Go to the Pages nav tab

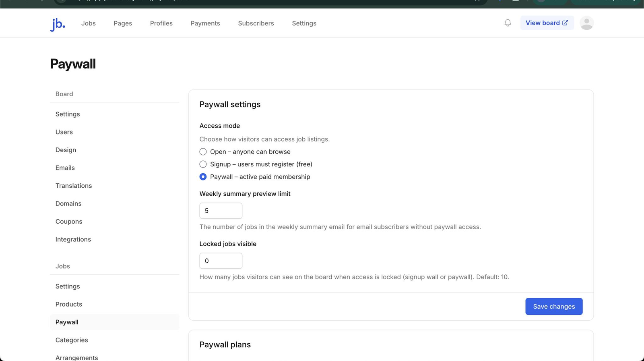(x=123, y=23)
